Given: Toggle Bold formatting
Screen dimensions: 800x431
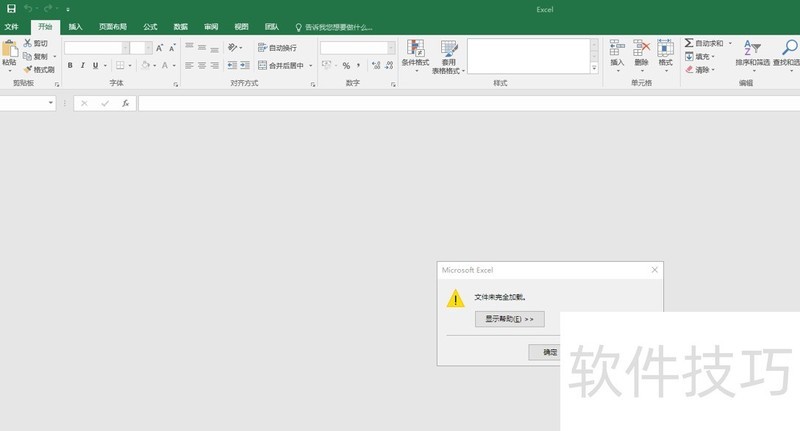Looking at the screenshot, I should click(x=70, y=66).
